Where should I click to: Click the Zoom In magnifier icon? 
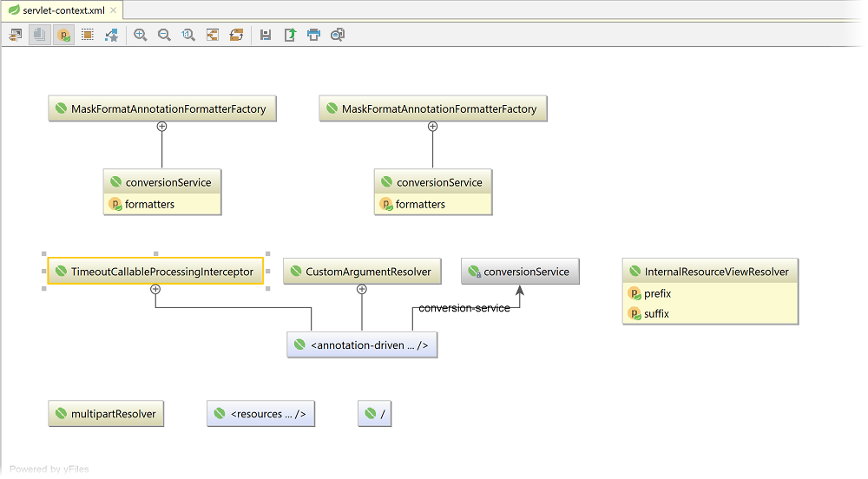click(140, 35)
